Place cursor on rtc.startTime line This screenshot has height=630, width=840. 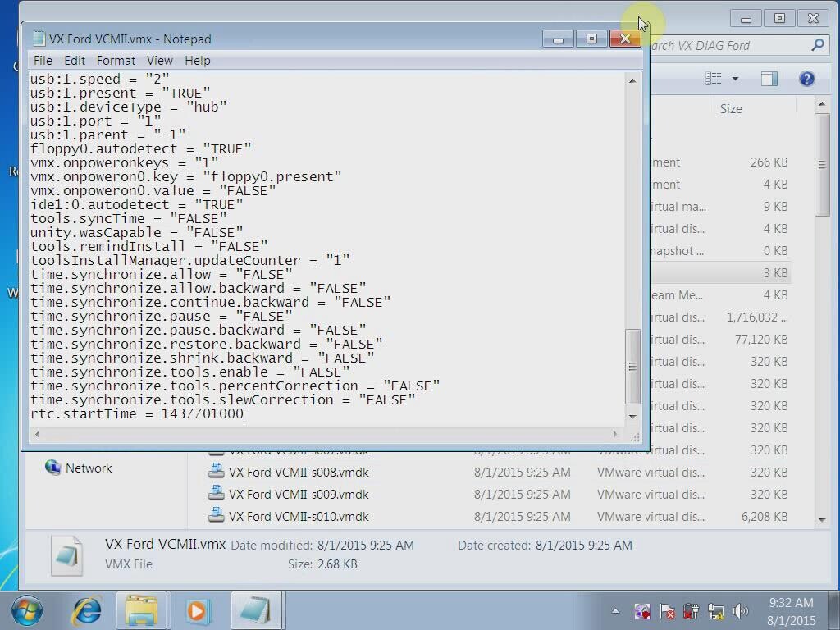tap(137, 414)
